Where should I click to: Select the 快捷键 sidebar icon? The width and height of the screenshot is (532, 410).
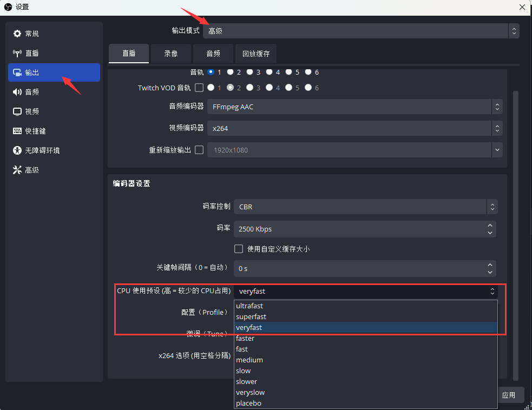[34, 131]
